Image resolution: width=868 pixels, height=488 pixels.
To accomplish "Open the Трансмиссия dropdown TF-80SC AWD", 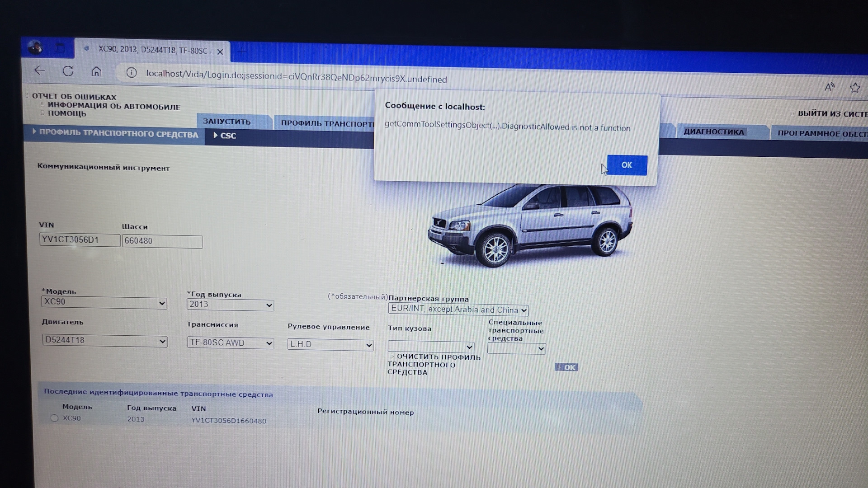I will [x=230, y=343].
